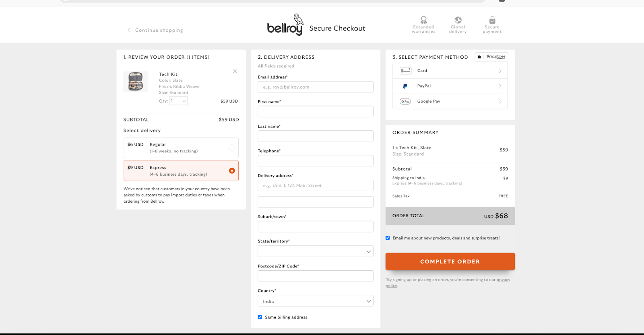
Task: Open the Qty dropdown
Action: (178, 101)
